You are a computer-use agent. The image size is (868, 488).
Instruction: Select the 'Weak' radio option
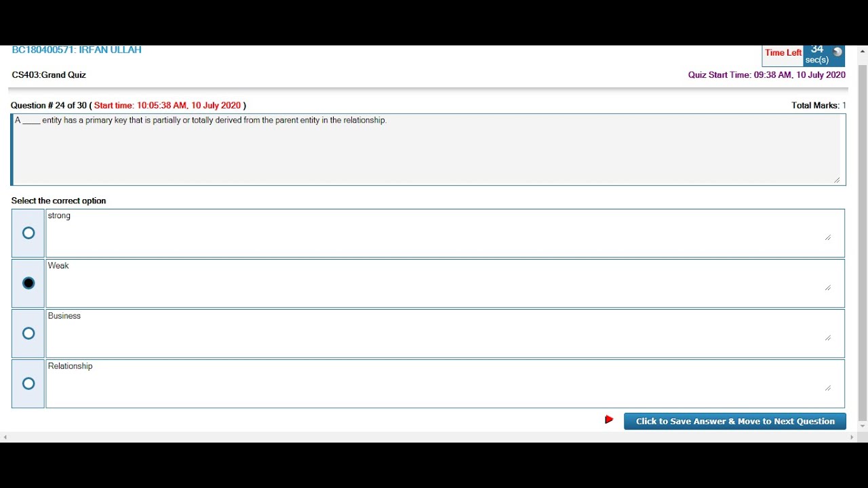coord(28,283)
